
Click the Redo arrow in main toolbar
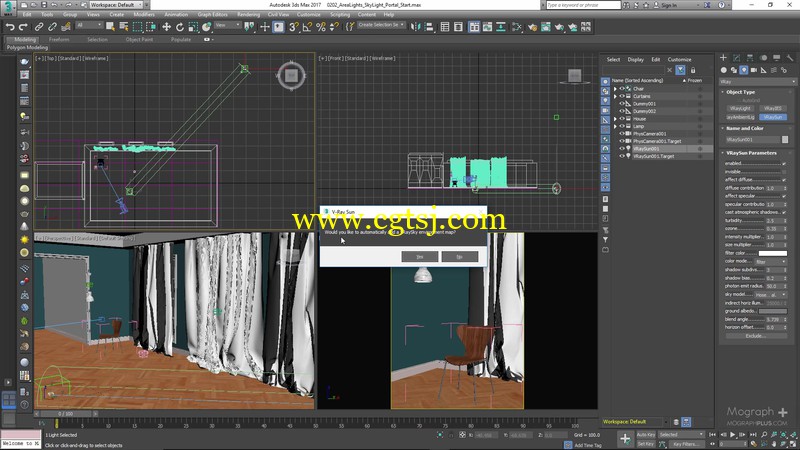(x=23, y=27)
